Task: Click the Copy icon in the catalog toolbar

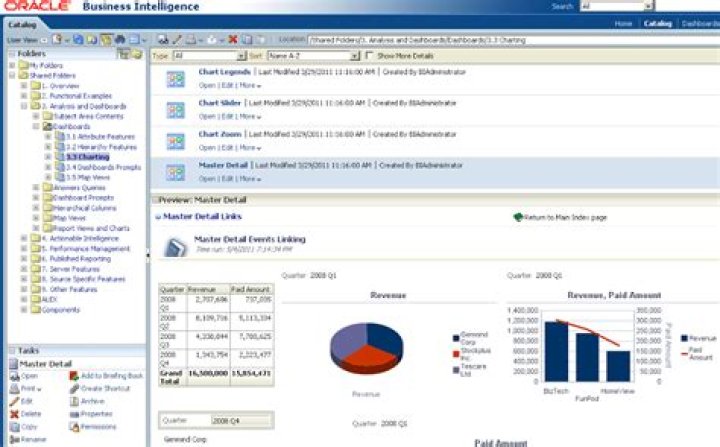Action: [x=247, y=40]
